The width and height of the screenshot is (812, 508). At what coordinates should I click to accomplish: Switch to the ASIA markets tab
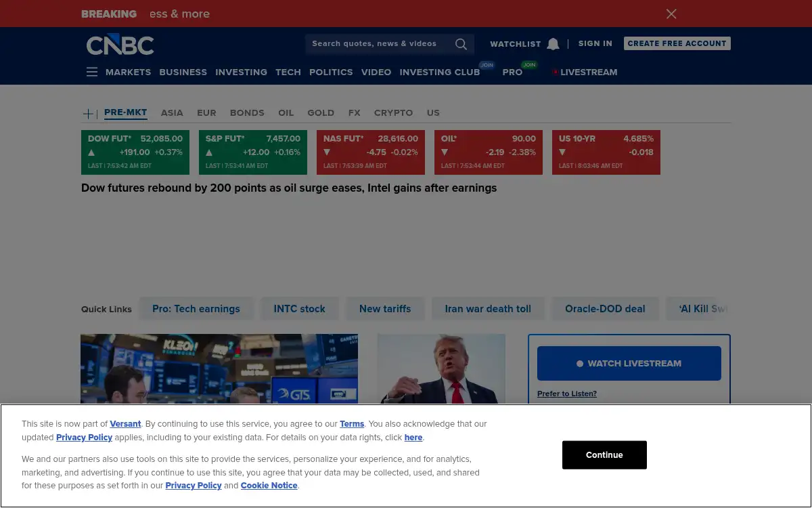tap(172, 113)
